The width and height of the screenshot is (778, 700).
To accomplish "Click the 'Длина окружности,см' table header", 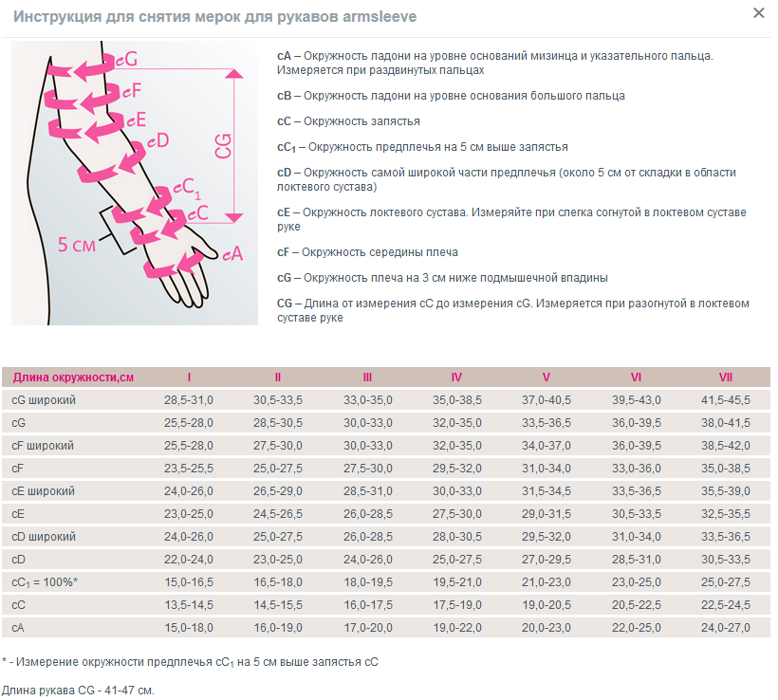I will [73, 377].
